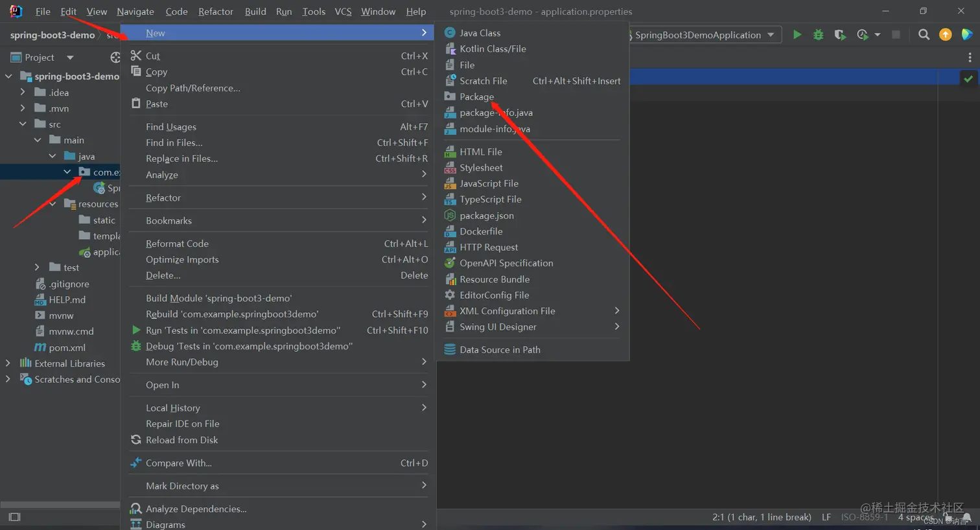
Task: Expand the test folder node
Action: 37,267
